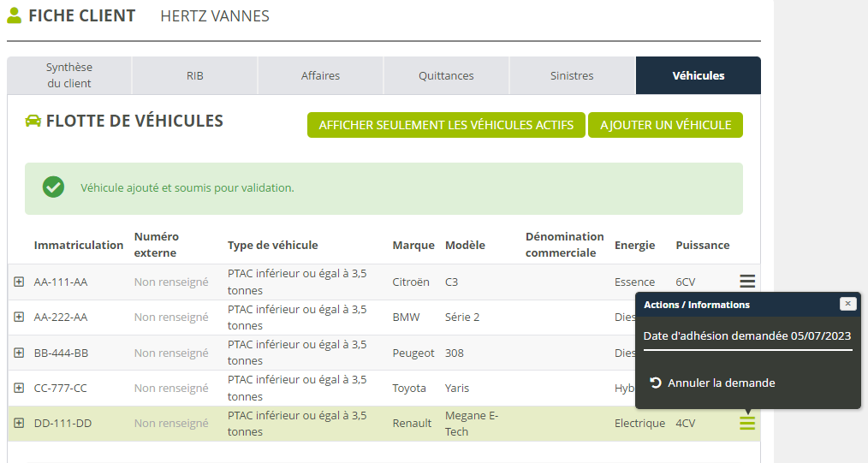Viewport: 868px width, 463px height.
Task: Open the RIB tab
Action: (x=194, y=75)
